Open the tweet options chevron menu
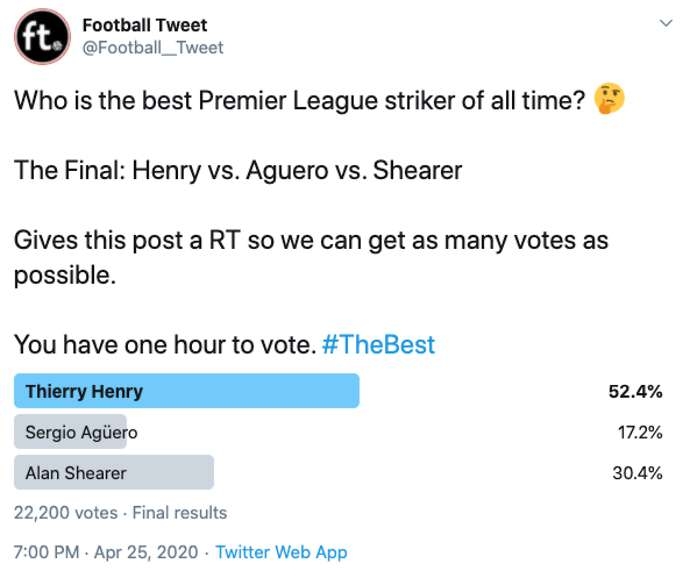Image resolution: width=690 pixels, height=578 pixels. [x=665, y=23]
